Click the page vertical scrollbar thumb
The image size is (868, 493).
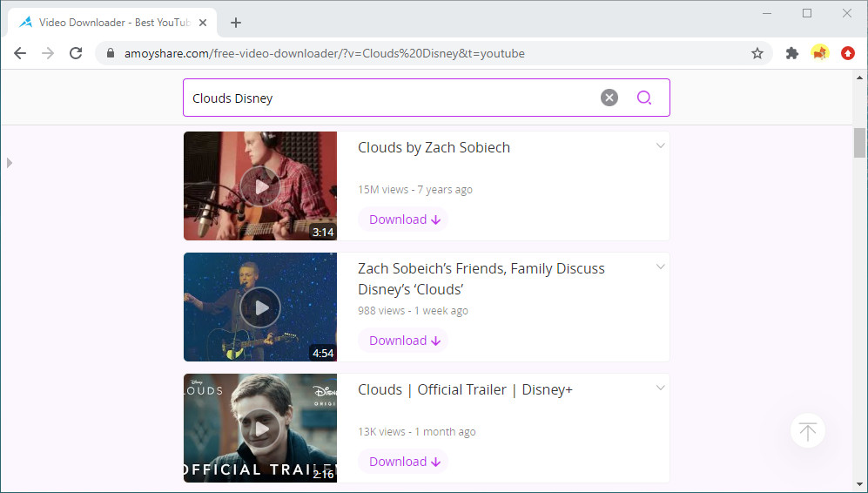(x=859, y=143)
